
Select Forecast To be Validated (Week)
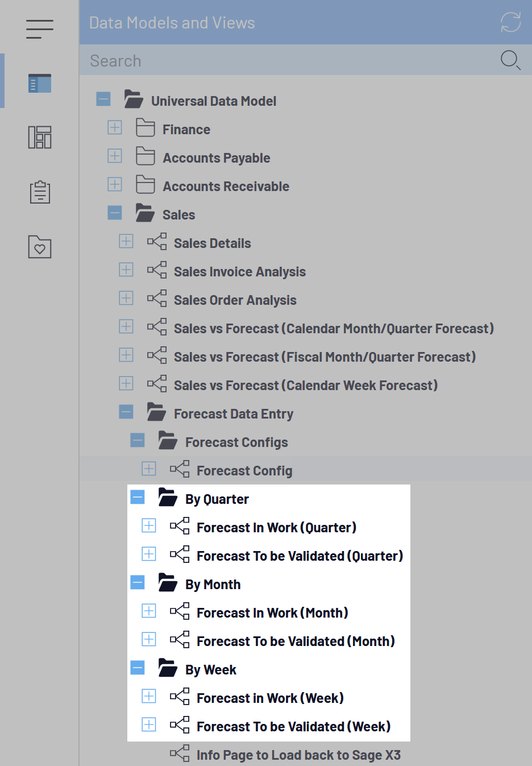tap(293, 727)
